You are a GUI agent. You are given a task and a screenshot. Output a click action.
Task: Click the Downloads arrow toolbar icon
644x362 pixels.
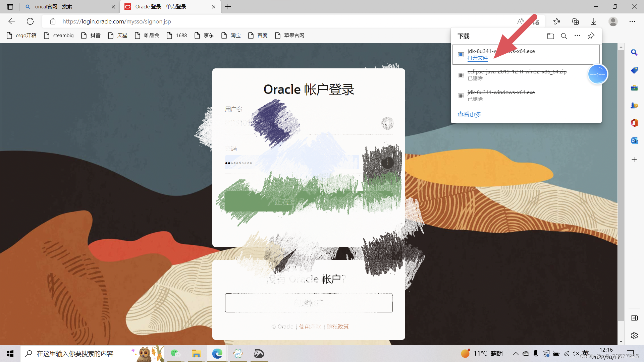[593, 21]
